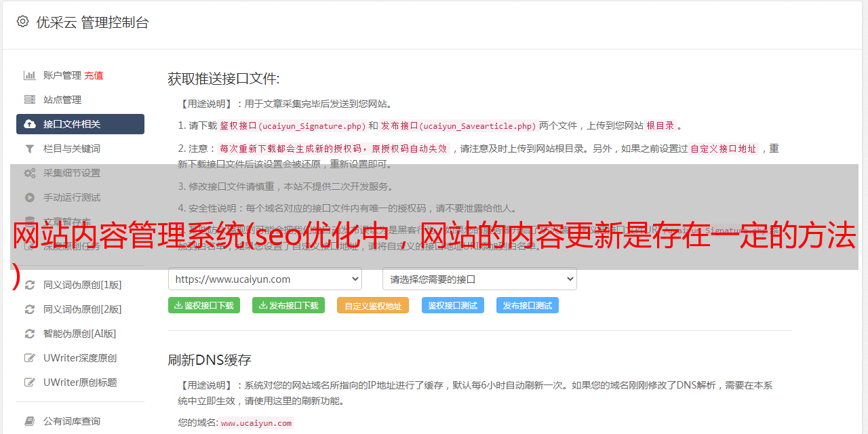Click the domain value www.ucaiyun.com
This screenshot has width=868, height=434.
(256, 422)
